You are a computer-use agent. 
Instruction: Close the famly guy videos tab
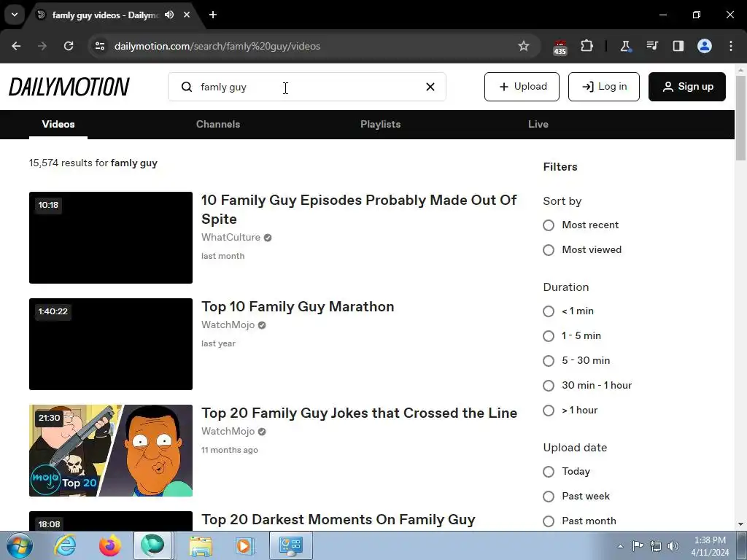tap(187, 15)
